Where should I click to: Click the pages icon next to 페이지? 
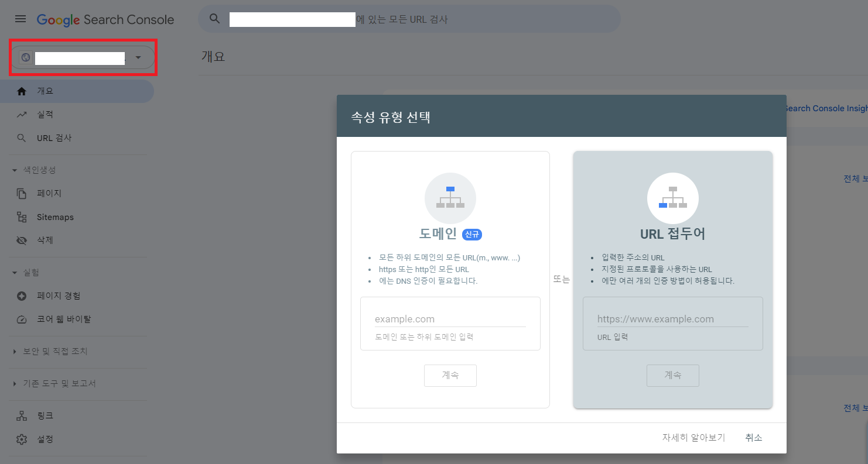coord(22,194)
